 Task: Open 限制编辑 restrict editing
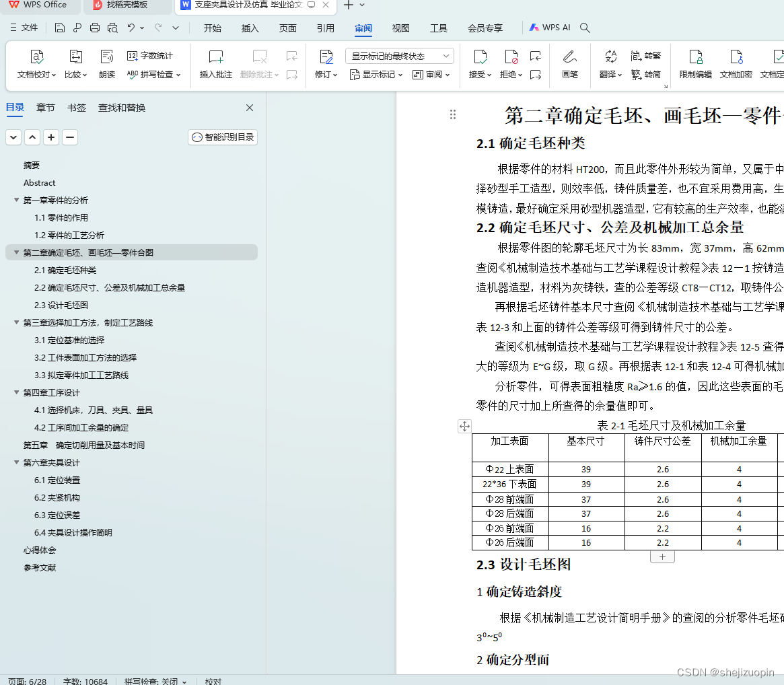click(x=695, y=64)
